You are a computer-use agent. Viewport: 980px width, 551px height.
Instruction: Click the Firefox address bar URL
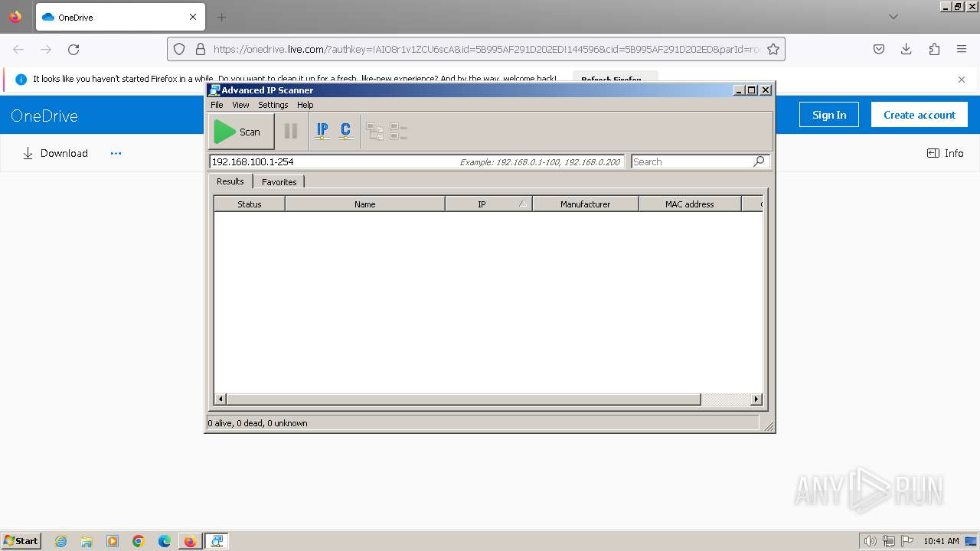(x=486, y=49)
